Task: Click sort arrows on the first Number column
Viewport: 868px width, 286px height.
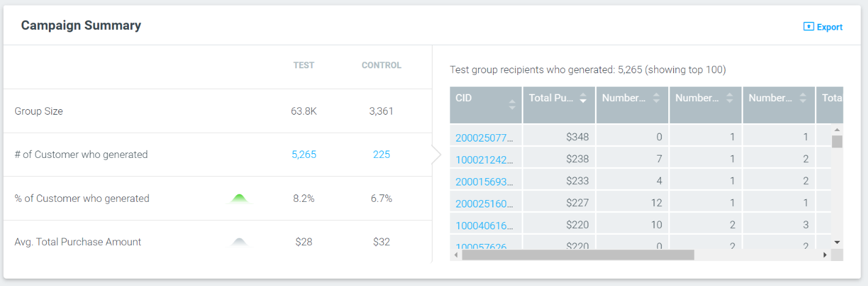Action: 656,98
